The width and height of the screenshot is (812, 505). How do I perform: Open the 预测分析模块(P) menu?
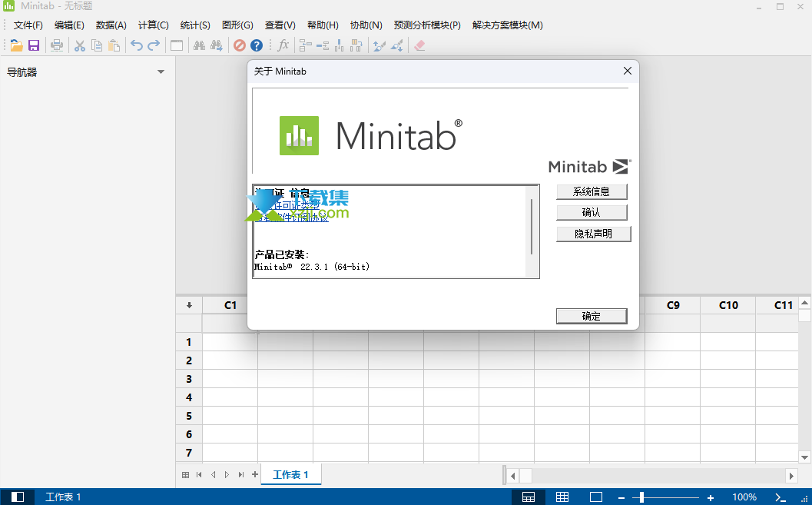click(426, 25)
